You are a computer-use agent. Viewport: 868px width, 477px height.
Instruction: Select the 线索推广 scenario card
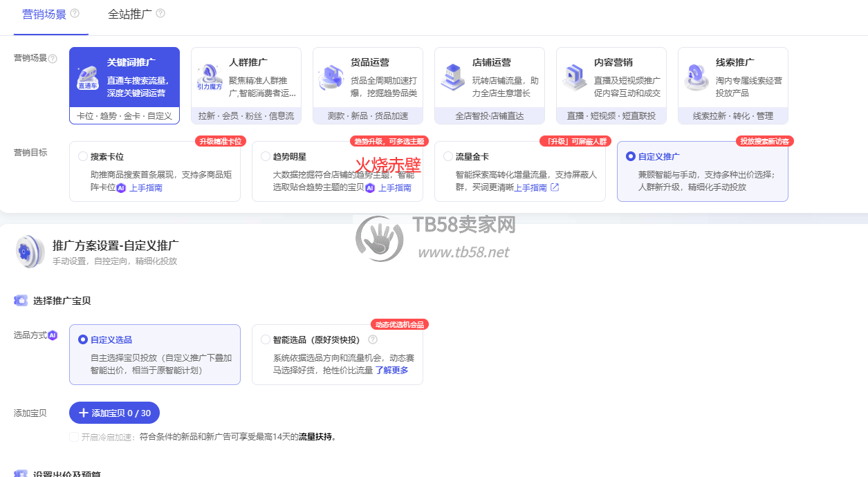pyautogui.click(x=733, y=86)
